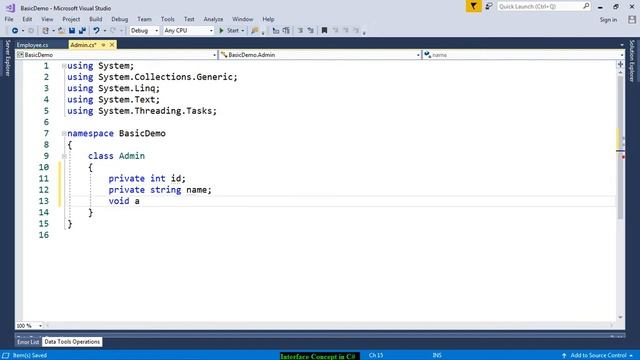Click the New Project toolbar icon

(x=45, y=31)
